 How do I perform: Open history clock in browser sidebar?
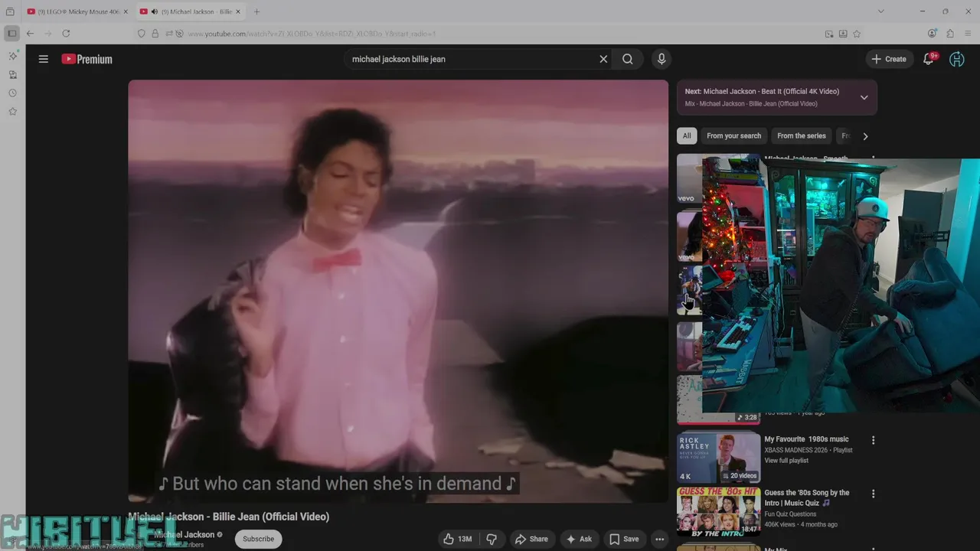[x=12, y=93]
